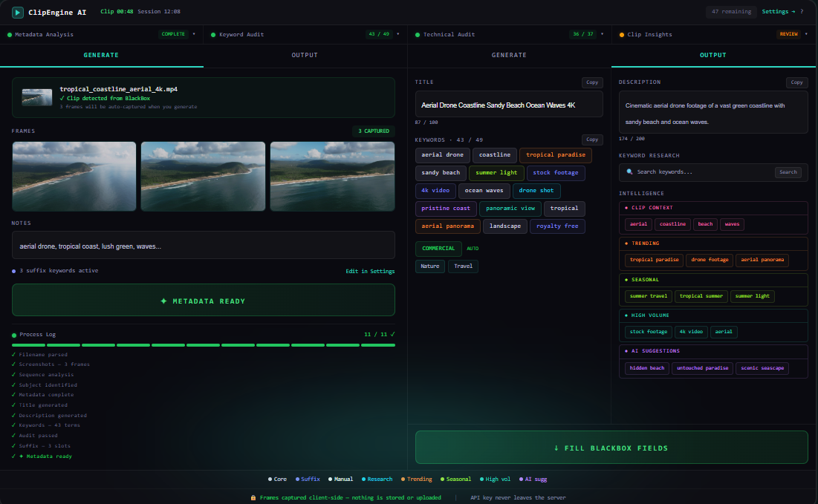Click the 'panoramic view' keyword tag

pyautogui.click(x=510, y=209)
